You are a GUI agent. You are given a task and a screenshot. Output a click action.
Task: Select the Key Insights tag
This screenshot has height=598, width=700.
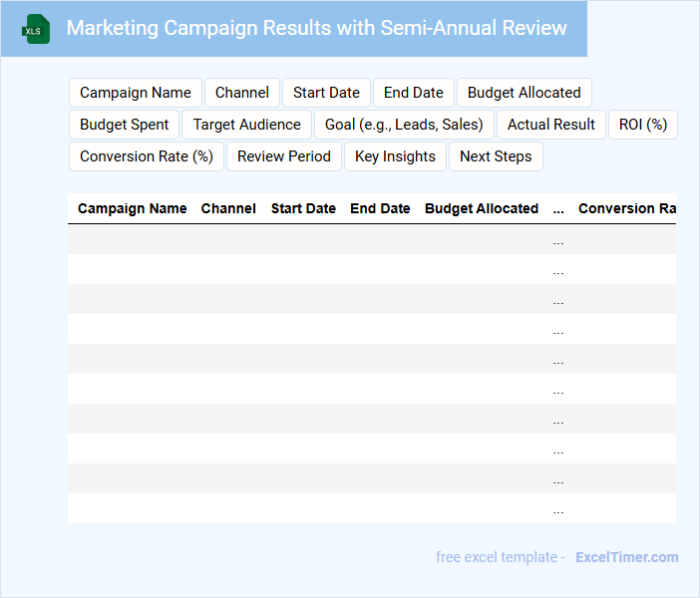(395, 156)
